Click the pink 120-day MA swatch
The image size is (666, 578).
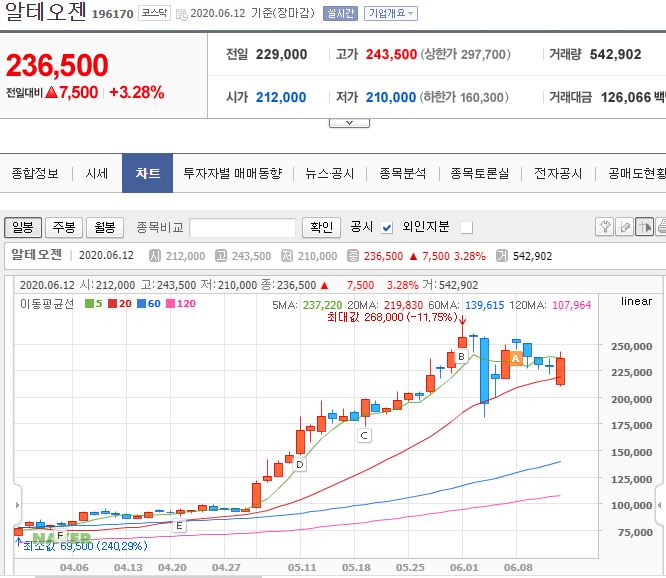170,304
